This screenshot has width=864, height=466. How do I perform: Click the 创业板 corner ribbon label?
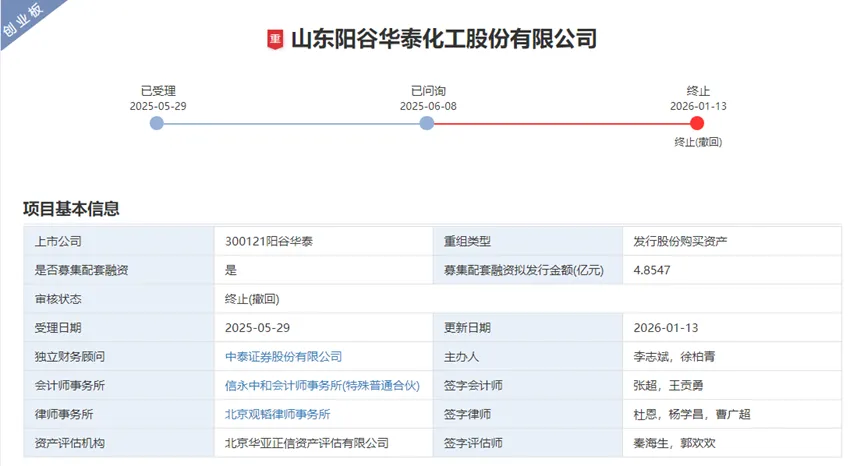[23, 19]
